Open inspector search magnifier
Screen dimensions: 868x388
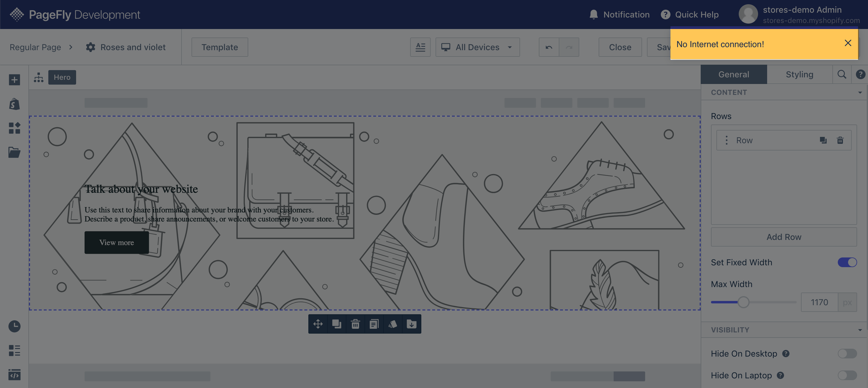click(842, 74)
